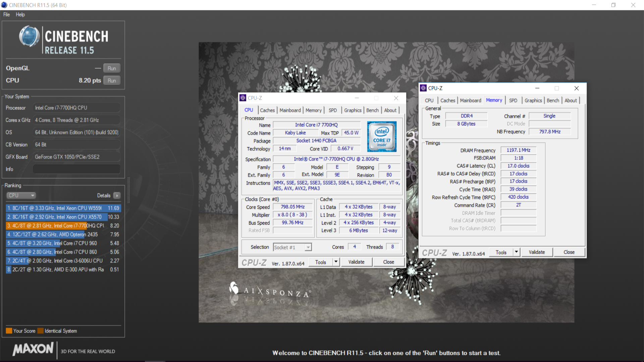Switch to CPU tab in right CPU-Z window
This screenshot has width=644, height=362.
click(x=429, y=101)
